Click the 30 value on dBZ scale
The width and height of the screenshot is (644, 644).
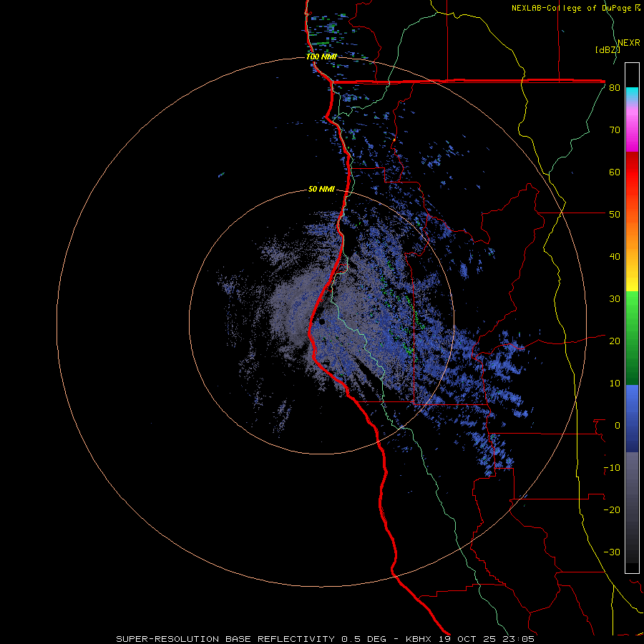615,299
